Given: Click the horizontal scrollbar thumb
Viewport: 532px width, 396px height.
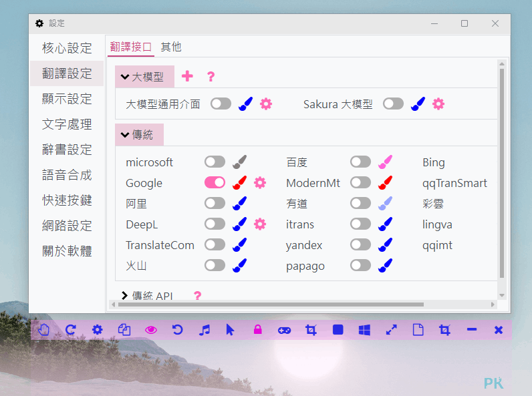Looking at the screenshot, I should (271, 305).
